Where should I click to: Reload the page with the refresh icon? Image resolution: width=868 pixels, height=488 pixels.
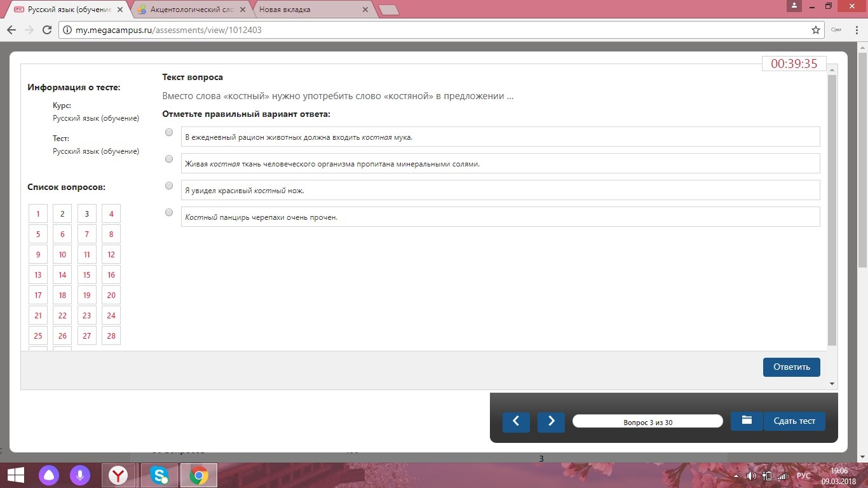[46, 30]
